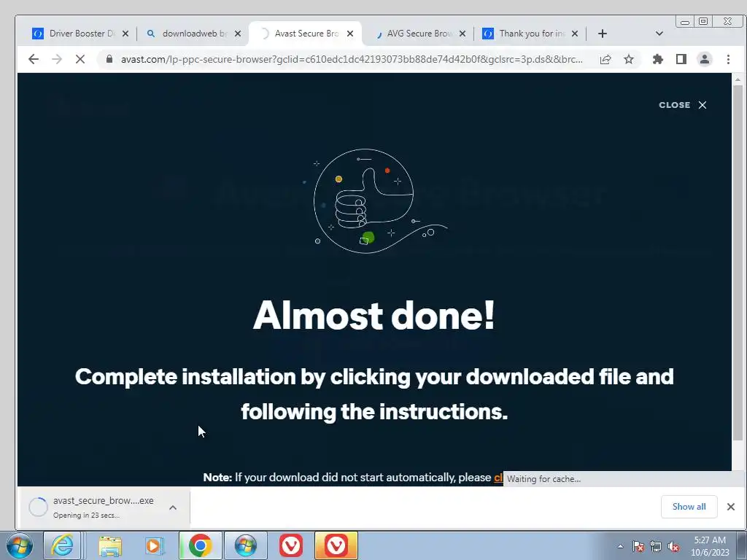747x560 pixels.
Task: Open the Extensions puzzle menu
Action: click(658, 59)
